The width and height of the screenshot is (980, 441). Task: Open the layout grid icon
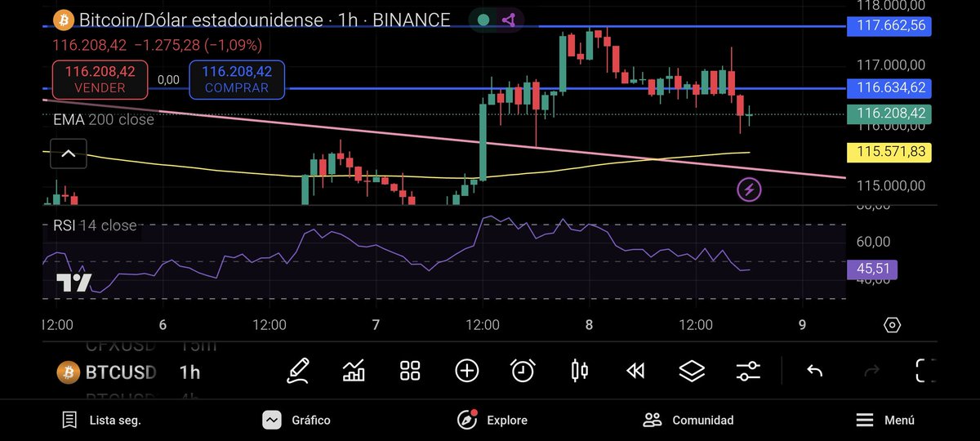410,372
